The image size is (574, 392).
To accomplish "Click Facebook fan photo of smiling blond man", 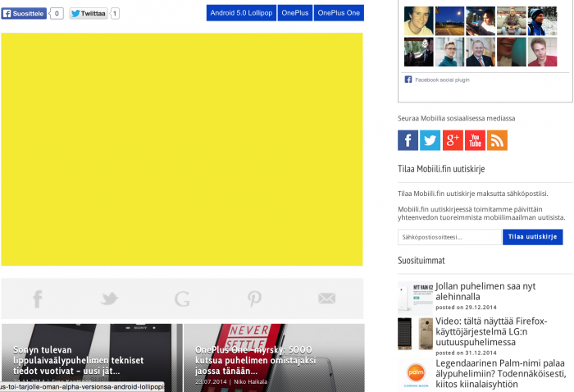I will tap(419, 21).
